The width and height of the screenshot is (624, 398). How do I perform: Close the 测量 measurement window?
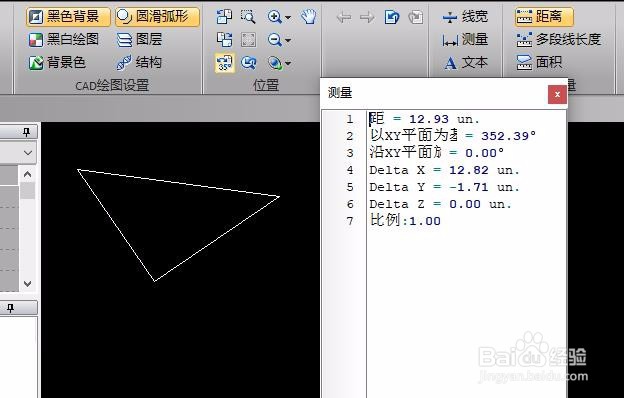point(557,95)
